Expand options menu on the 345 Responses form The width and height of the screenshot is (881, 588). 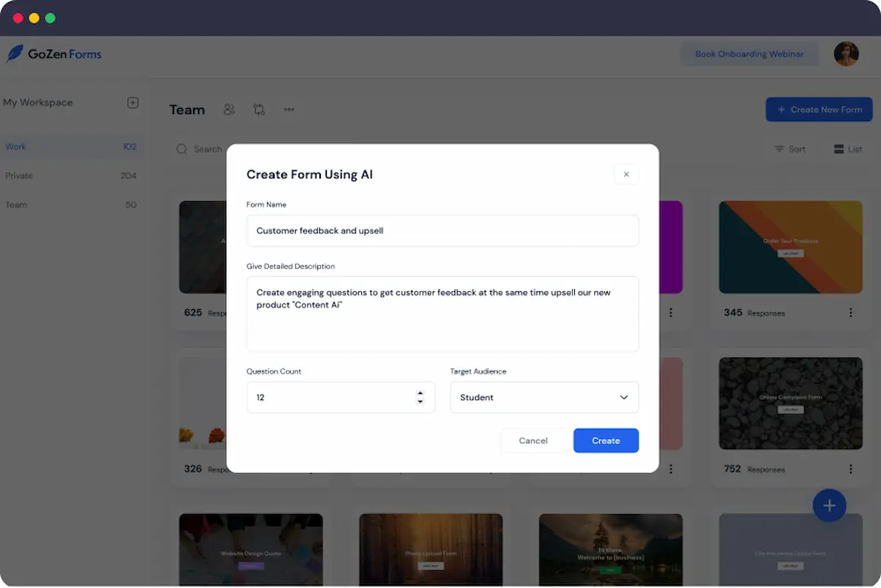[x=851, y=313]
